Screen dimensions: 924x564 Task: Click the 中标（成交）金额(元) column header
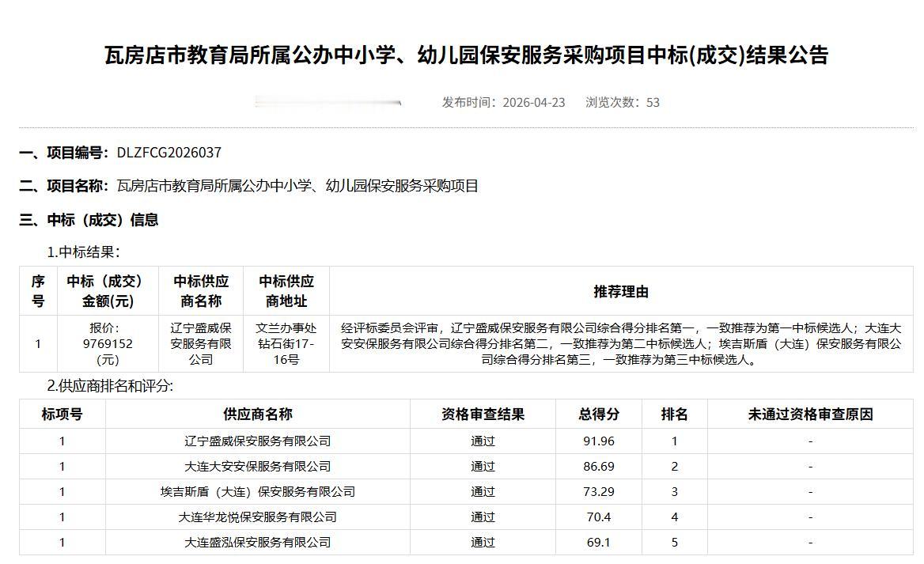pyautogui.click(x=108, y=291)
